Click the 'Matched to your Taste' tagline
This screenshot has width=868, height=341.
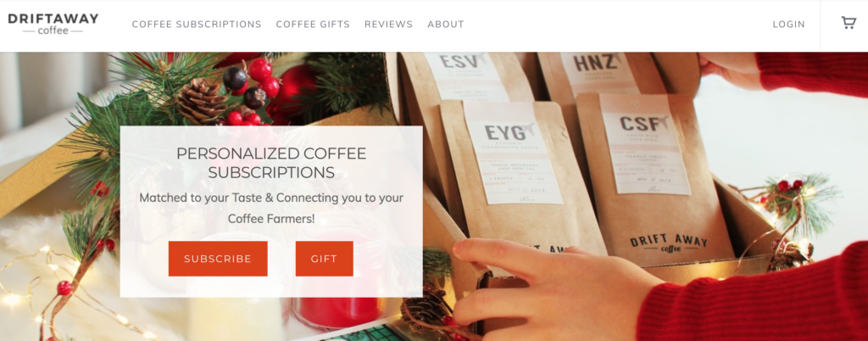coord(271,208)
